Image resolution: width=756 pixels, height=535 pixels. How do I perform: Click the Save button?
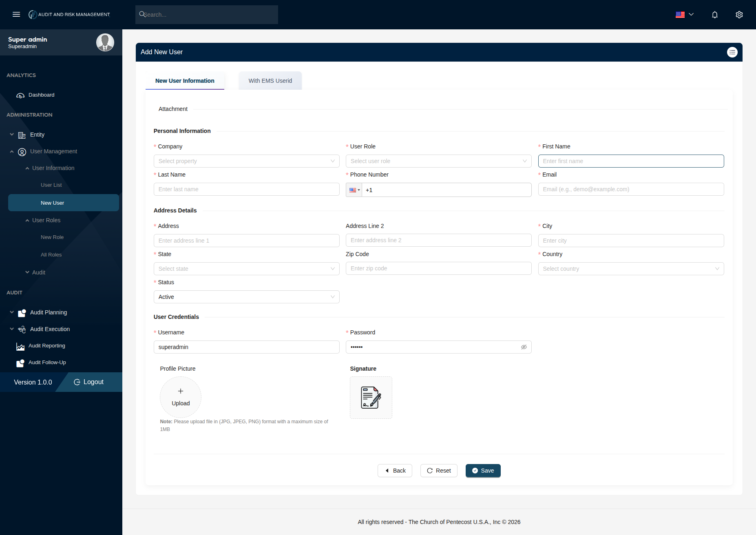[x=483, y=471]
